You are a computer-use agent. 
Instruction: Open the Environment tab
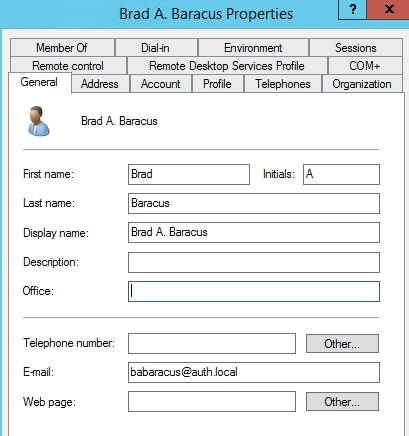(x=253, y=48)
